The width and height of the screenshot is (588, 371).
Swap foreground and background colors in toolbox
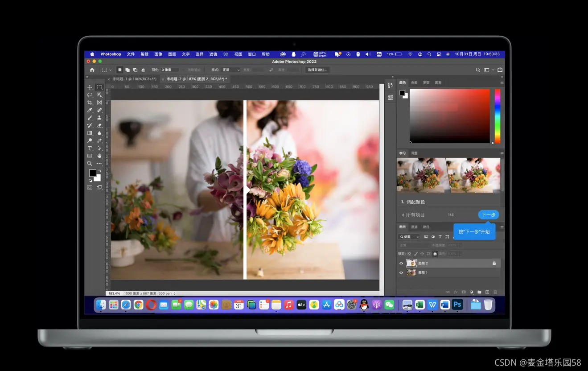[x=100, y=170]
